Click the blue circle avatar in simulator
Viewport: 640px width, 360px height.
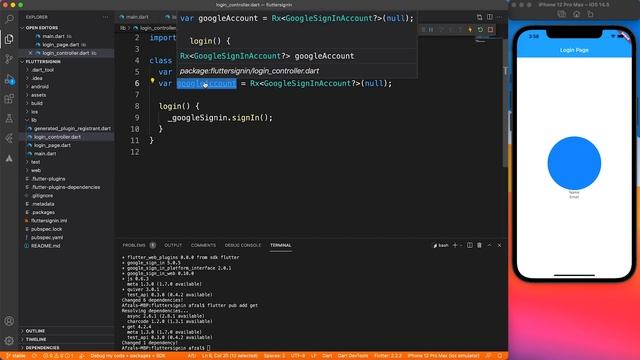click(x=574, y=163)
